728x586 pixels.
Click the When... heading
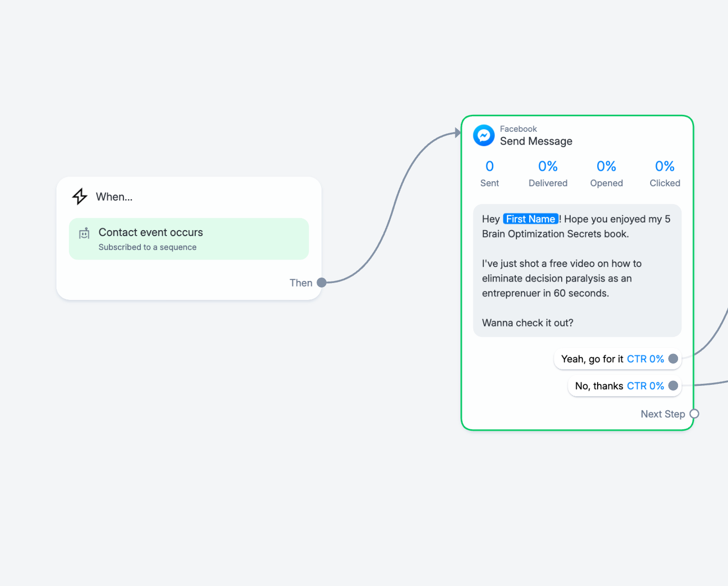click(114, 197)
